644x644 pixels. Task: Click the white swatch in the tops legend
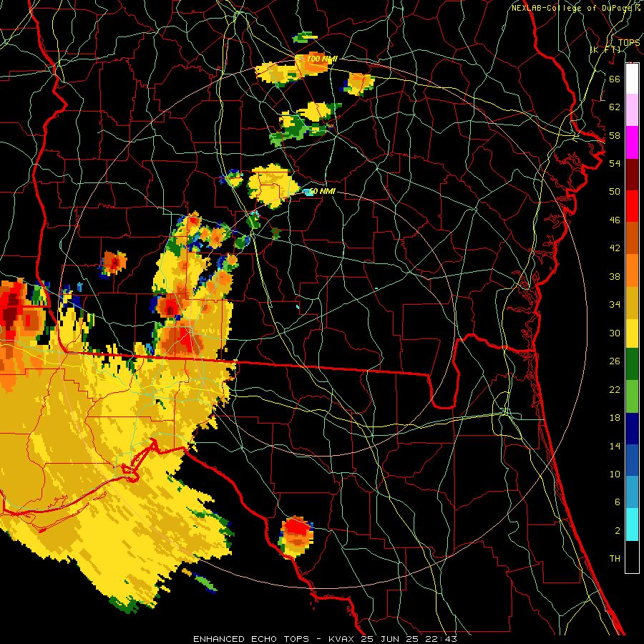click(x=632, y=79)
